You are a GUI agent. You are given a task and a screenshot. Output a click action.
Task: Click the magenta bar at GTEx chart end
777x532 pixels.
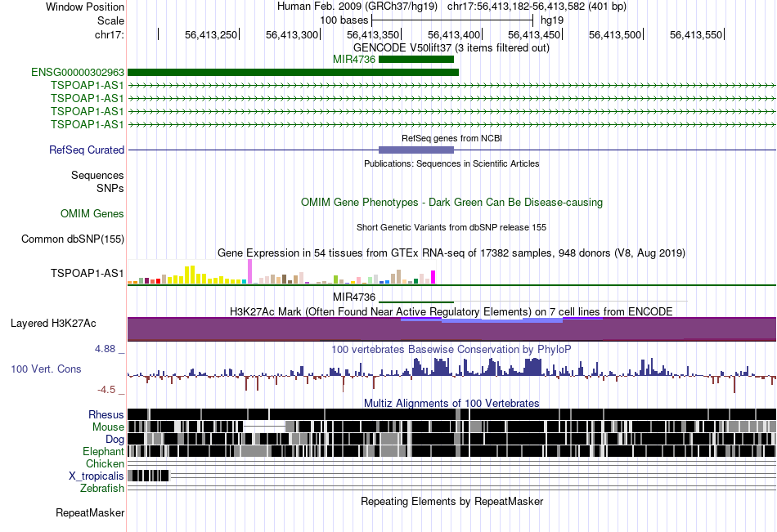coord(433,277)
